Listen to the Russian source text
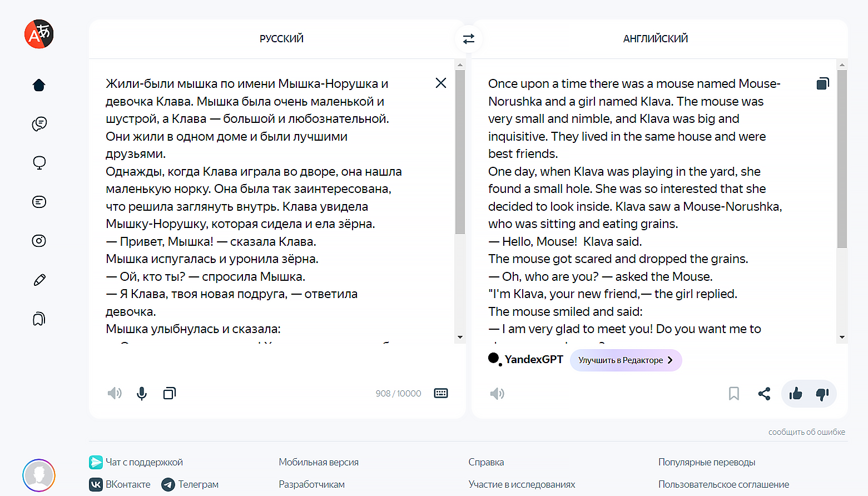The height and width of the screenshot is (496, 868). click(x=115, y=394)
